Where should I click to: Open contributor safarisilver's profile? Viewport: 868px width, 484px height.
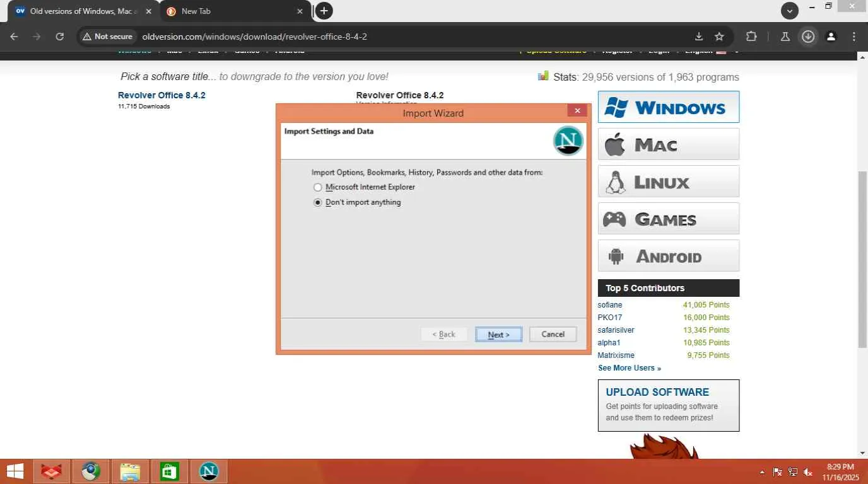click(x=616, y=330)
